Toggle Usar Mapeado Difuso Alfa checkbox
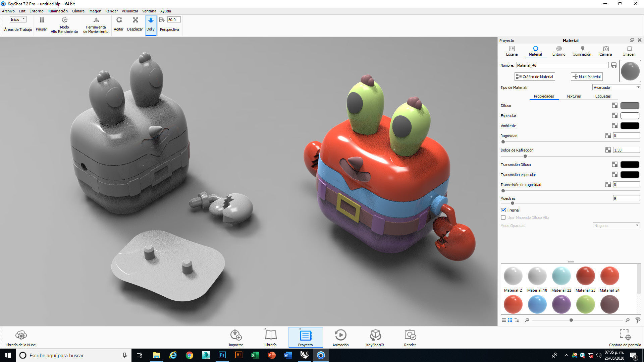 [x=503, y=218]
